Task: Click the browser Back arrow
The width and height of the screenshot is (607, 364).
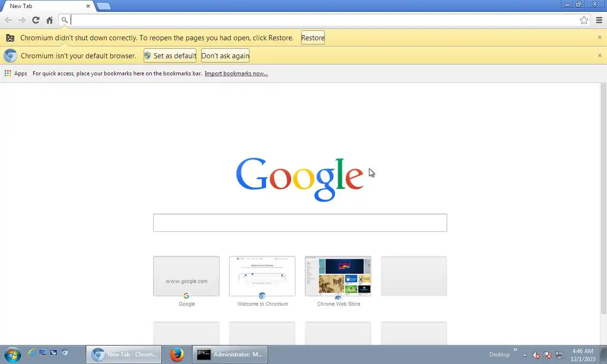Action: [8, 20]
